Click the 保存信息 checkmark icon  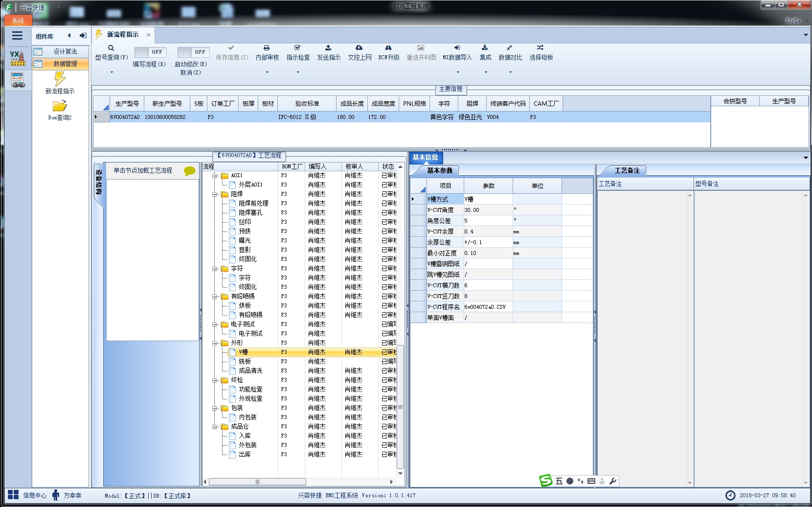pos(231,48)
